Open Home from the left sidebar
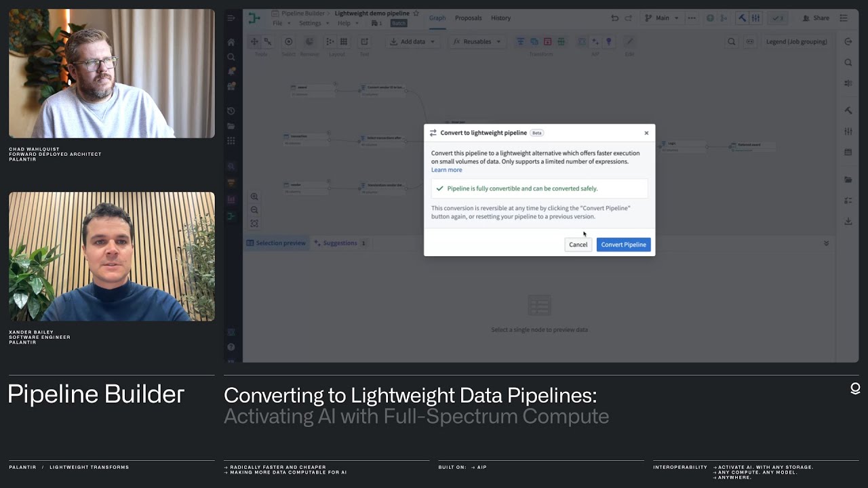Image resolution: width=868 pixels, height=488 pixels. (x=231, y=41)
